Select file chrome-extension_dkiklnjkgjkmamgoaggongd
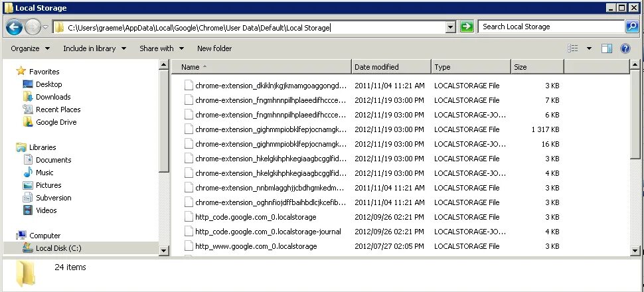This screenshot has width=644, height=292. coord(271,86)
